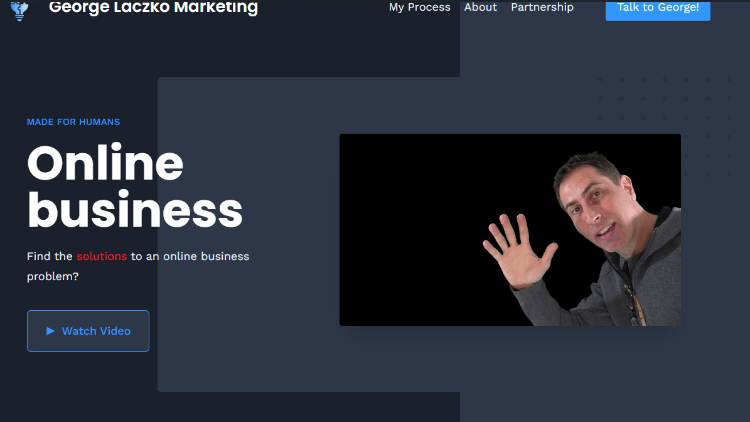This screenshot has height=422, width=750.
Task: Click the black empty area of the video
Action: click(x=411, y=230)
